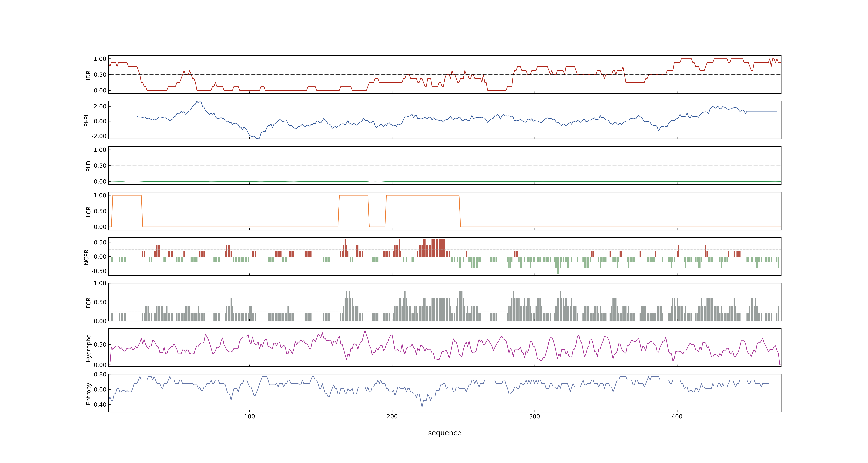Click the 2.00 tick on Pi-Pi axis
Viewport: 868px width, 463px height.
click(100, 107)
